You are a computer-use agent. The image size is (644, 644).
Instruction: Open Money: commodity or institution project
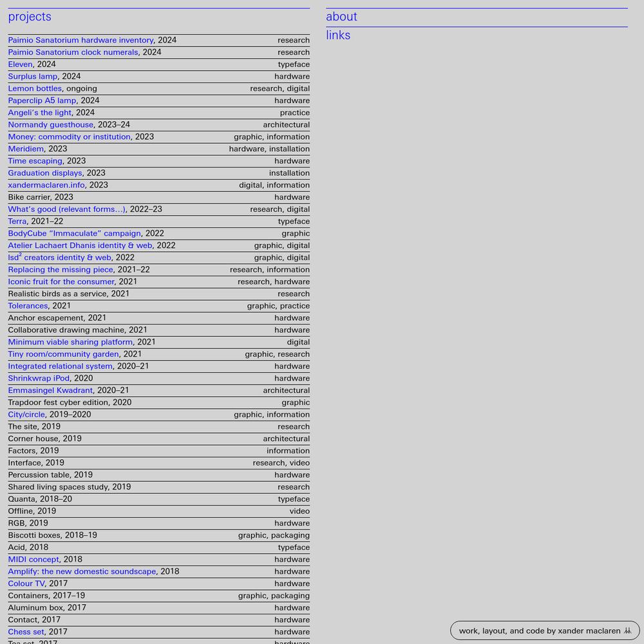(x=70, y=137)
